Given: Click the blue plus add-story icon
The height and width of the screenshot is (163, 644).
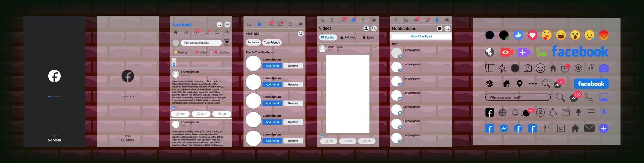Looking at the screenshot, I should 174,65.
